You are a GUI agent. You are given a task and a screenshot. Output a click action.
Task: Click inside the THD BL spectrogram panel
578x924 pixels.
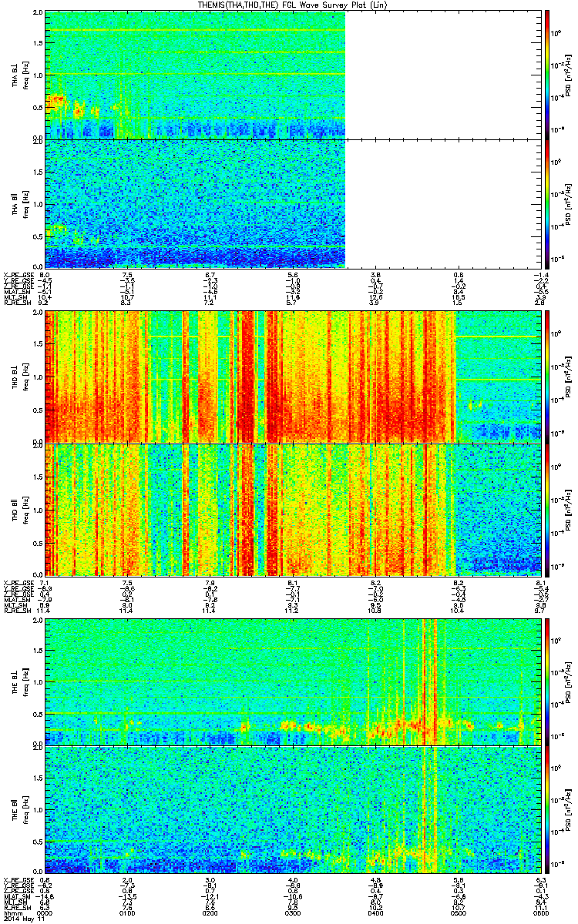pos(294,377)
